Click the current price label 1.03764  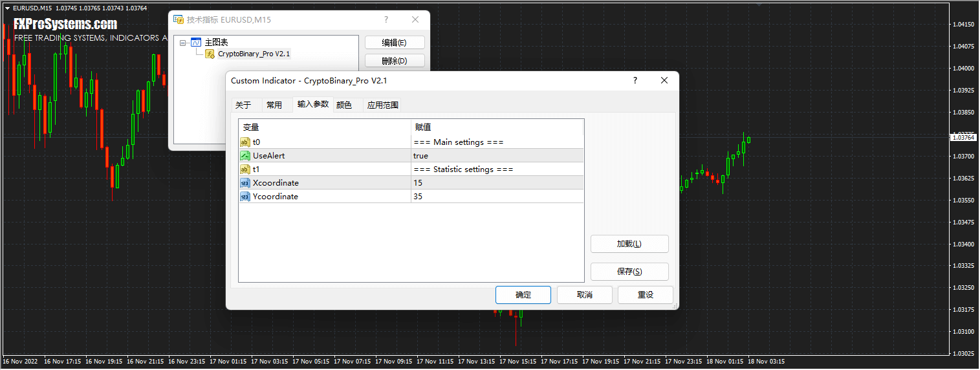tap(963, 137)
